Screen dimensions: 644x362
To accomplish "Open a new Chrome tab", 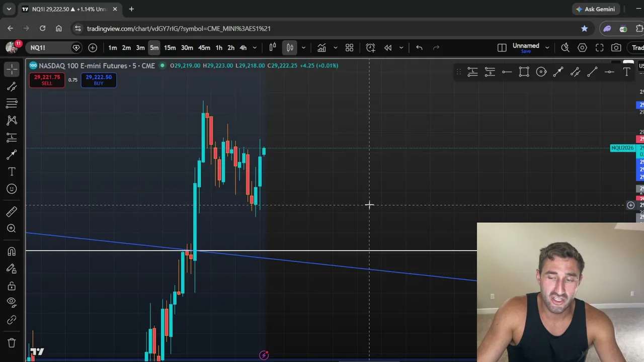I will coord(131,9).
